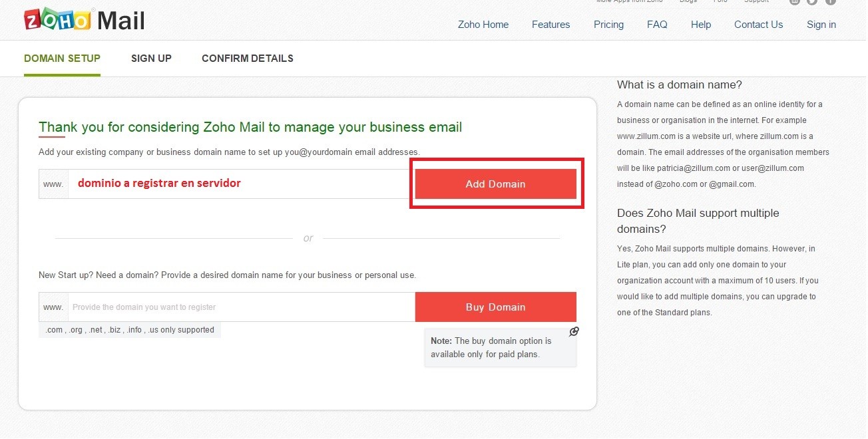
Task: Navigate to the Features page
Action: [x=550, y=25]
